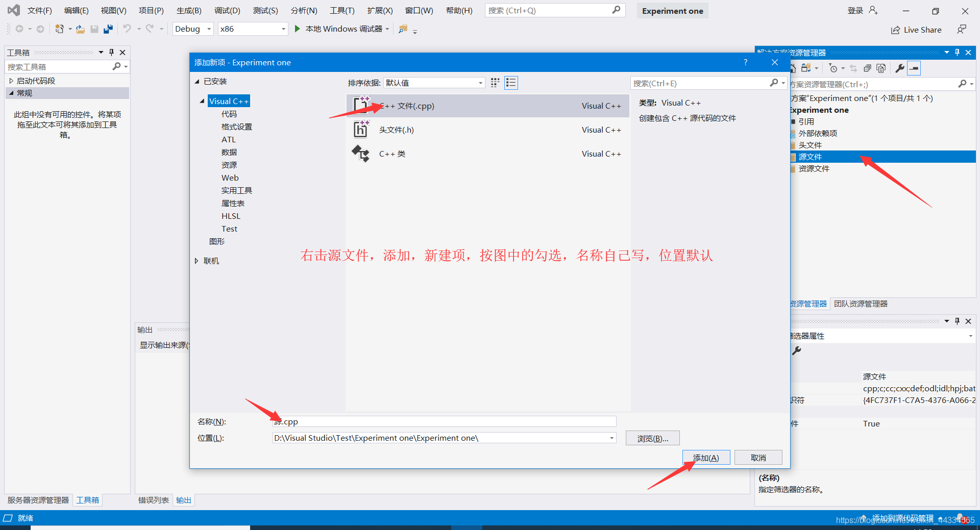Image resolution: width=980 pixels, height=530 pixels.
Task: Click Solution Explorer show all files icon
Action: (x=881, y=68)
